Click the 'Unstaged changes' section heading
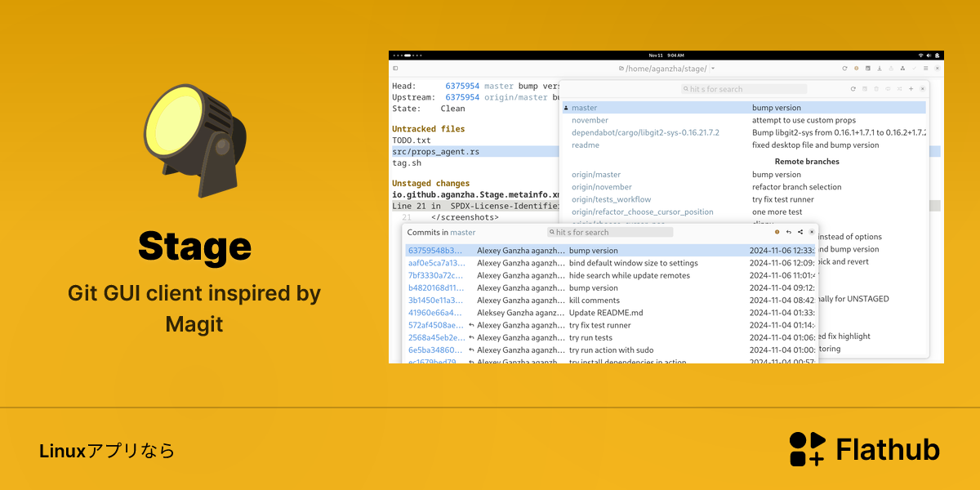This screenshot has height=490, width=980. (x=430, y=184)
